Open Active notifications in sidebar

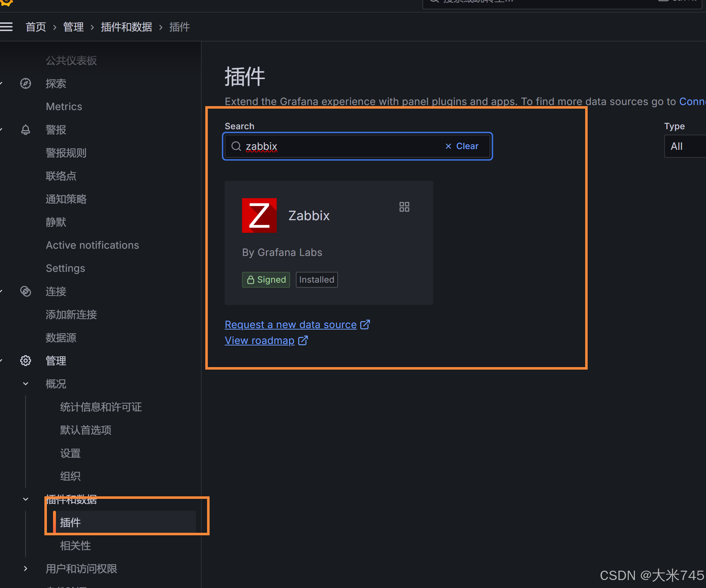(x=92, y=245)
